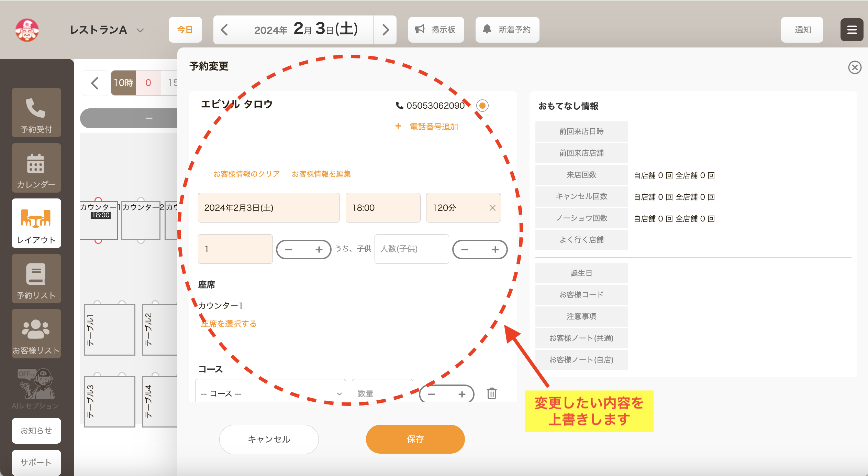This screenshot has height=476, width=868.
Task: Select the カウンター1 18:00 seat
Action: 99,220
